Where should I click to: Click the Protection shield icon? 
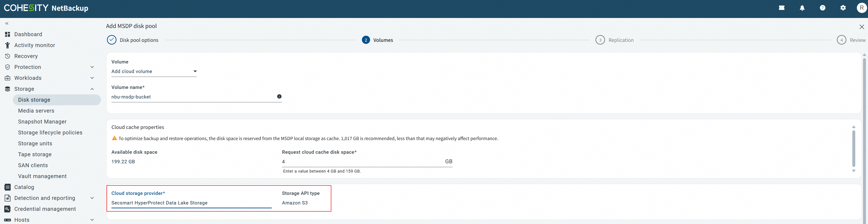click(8, 67)
